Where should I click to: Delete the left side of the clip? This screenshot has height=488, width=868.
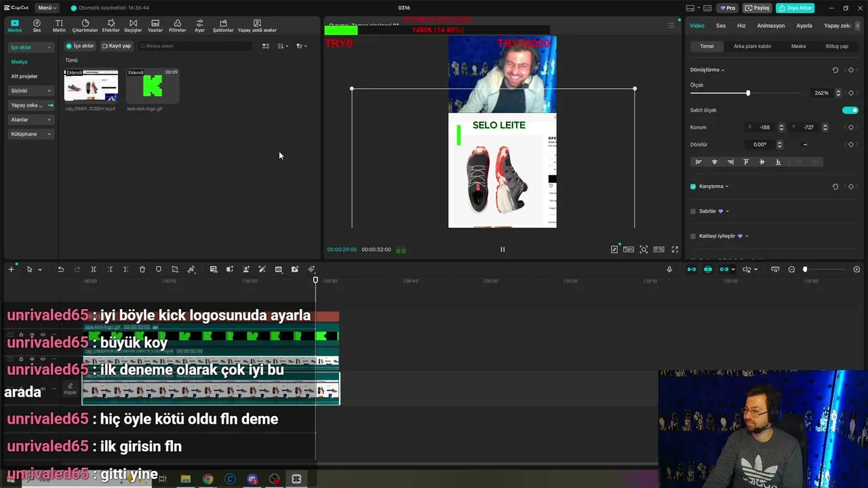(110, 269)
